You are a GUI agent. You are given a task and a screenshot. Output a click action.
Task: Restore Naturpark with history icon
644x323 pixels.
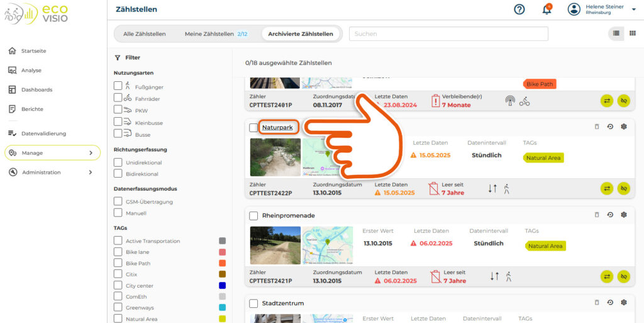tap(610, 127)
